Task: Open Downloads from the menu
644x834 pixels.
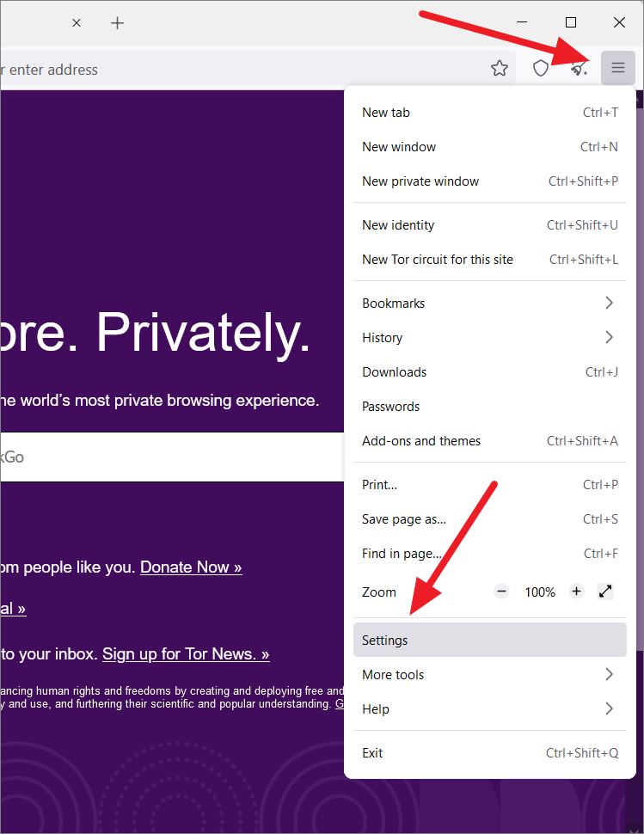Action: 490,372
